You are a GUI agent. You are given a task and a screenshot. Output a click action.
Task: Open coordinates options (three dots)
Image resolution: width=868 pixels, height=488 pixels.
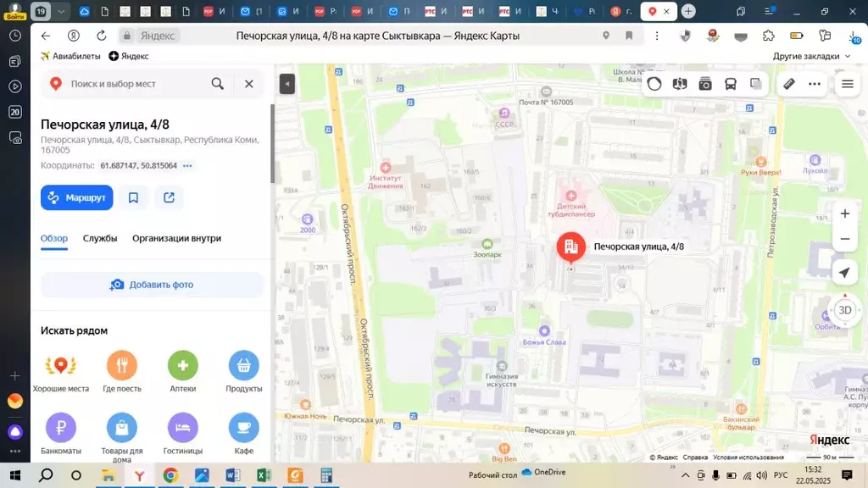187,165
